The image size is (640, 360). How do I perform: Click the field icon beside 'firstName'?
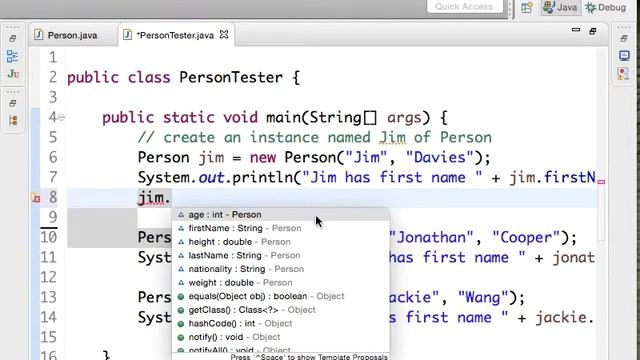pyautogui.click(x=181, y=228)
